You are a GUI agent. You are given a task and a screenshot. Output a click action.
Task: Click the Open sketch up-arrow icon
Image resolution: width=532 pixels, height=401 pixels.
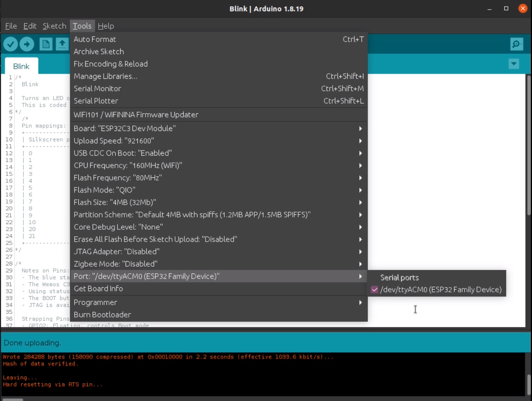(62, 44)
